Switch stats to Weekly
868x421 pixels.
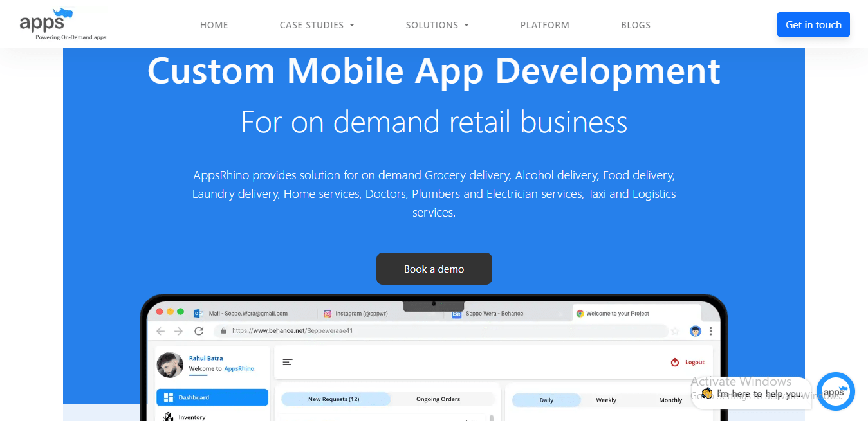605,400
